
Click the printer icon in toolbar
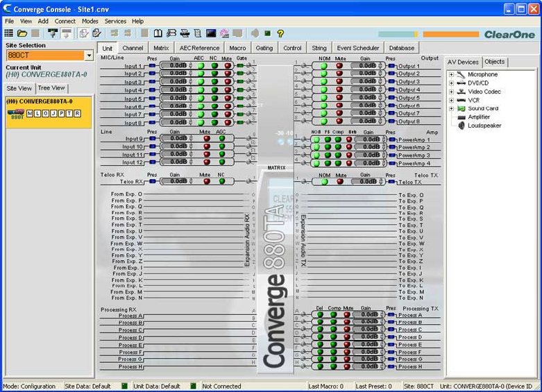[x=185, y=33]
